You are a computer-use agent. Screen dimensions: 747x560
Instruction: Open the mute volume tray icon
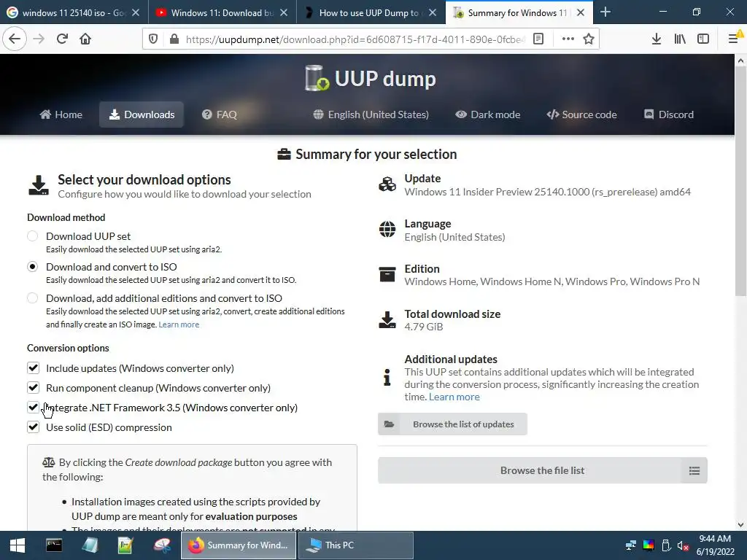tap(683, 545)
